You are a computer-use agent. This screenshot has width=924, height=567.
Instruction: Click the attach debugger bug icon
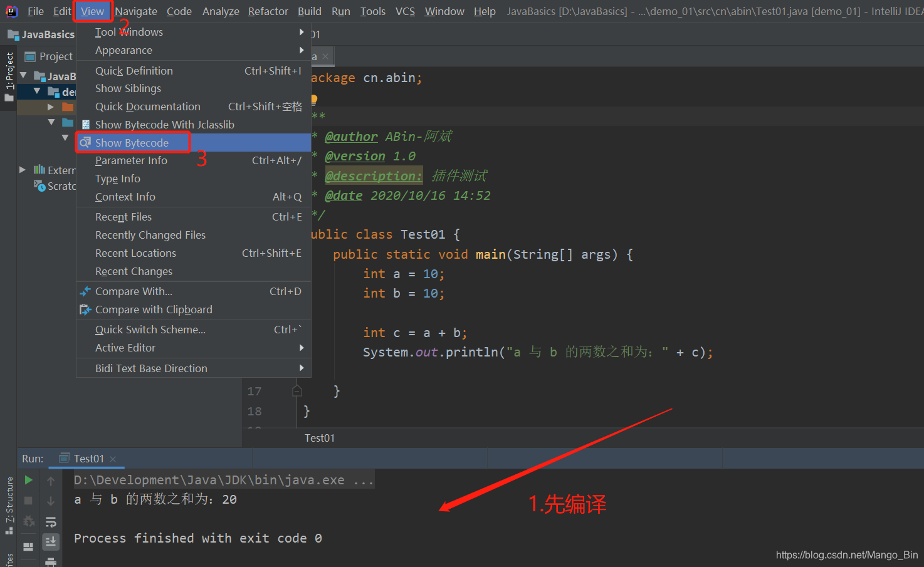[x=28, y=521]
